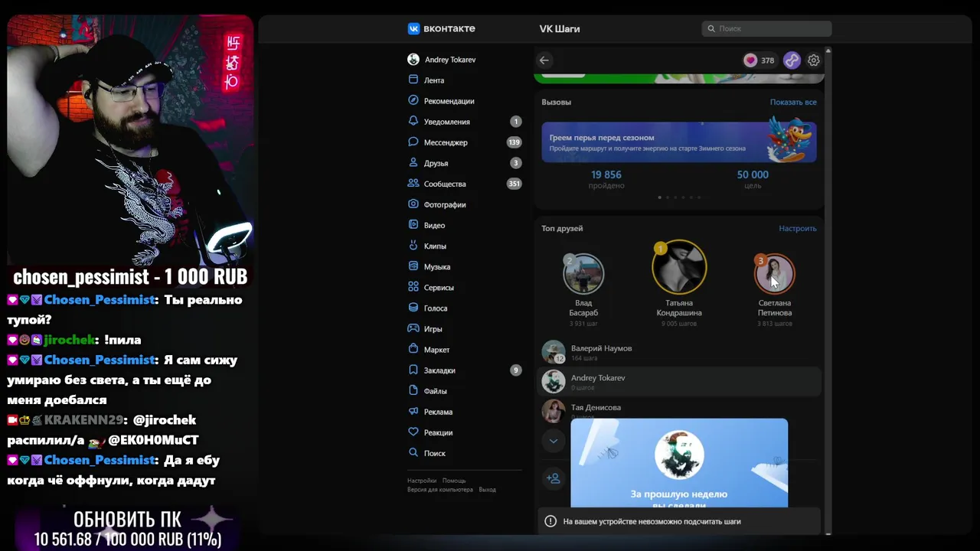Viewport: 980px width, 551px height.
Task: Open the Мессенджер menu item
Action: tap(464, 142)
